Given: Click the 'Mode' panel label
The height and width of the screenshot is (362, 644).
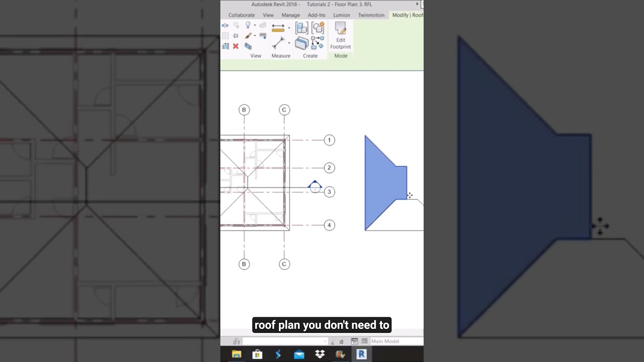Looking at the screenshot, I should (341, 56).
